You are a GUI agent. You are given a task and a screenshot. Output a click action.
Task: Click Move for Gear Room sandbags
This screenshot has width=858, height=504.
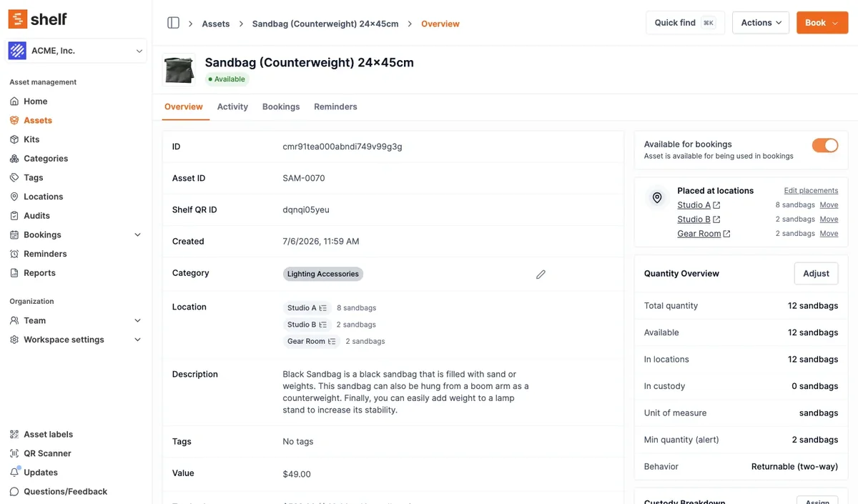coord(829,234)
